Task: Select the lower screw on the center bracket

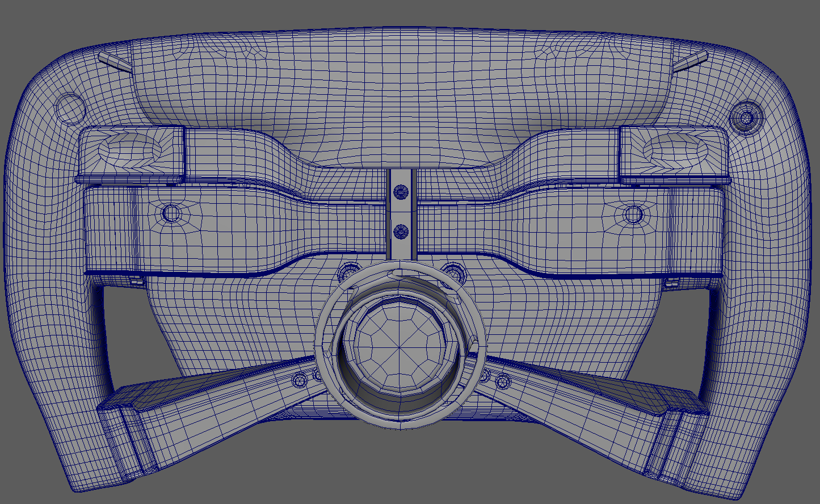Action: [x=401, y=232]
